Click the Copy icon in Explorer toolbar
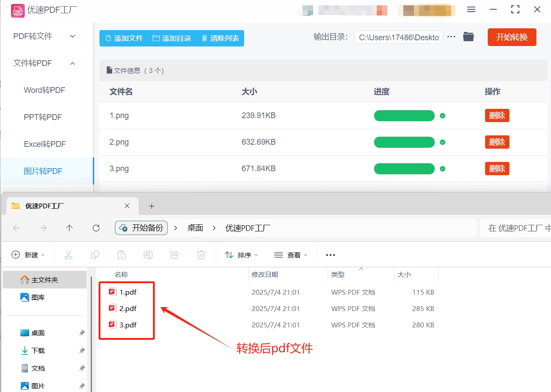The height and width of the screenshot is (392, 551). (x=95, y=255)
